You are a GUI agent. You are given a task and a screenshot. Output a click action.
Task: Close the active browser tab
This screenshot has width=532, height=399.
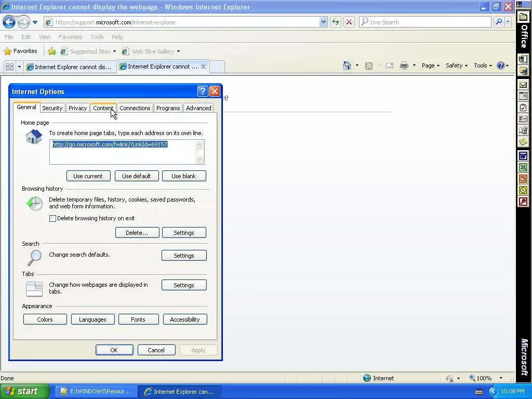point(203,66)
